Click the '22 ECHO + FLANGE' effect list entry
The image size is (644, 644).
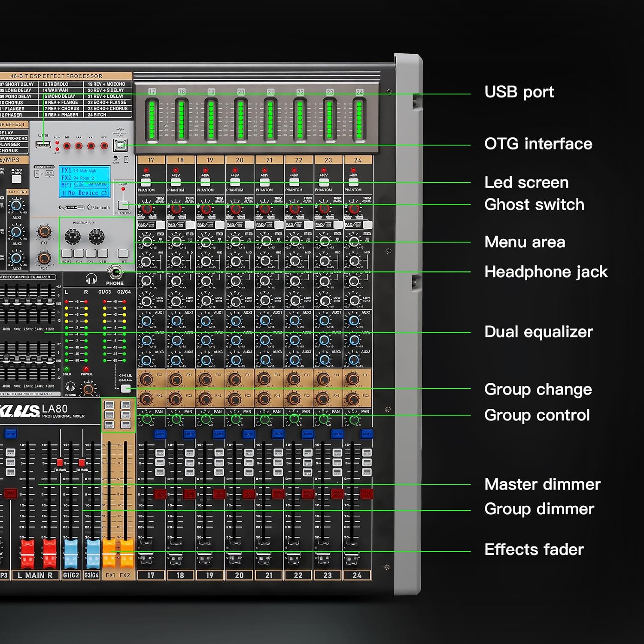pyautogui.click(x=107, y=103)
